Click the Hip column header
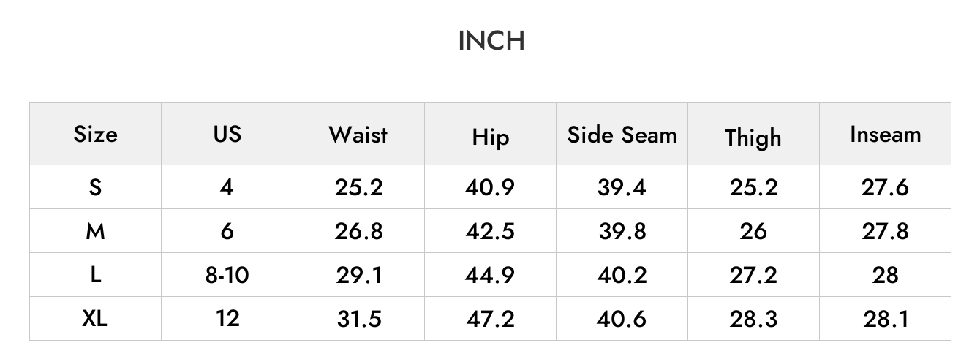The image size is (980, 351). pyautogui.click(x=490, y=137)
